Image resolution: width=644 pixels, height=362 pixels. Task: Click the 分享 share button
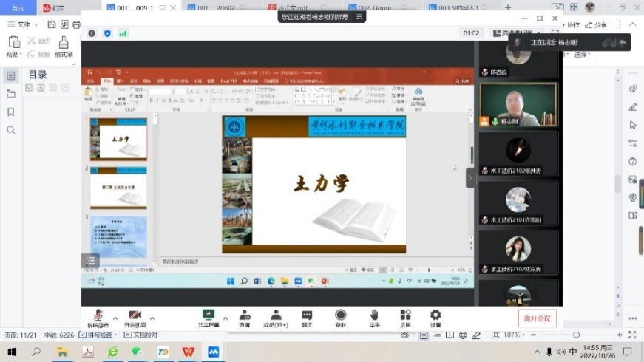pos(596,24)
